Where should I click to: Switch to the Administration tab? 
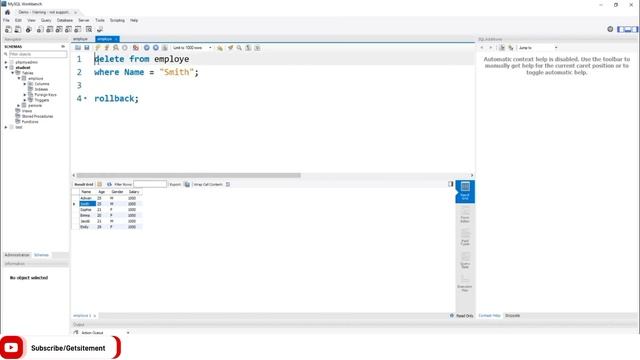(17, 255)
